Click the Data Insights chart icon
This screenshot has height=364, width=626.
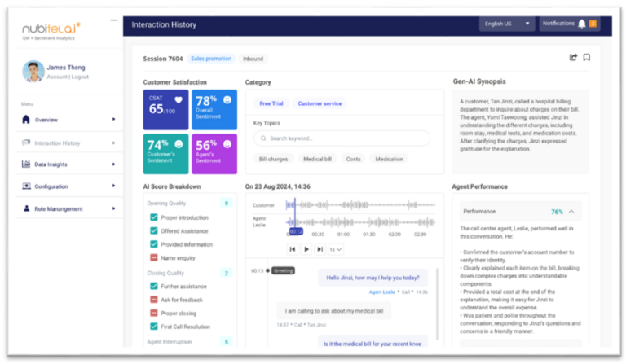[26, 164]
